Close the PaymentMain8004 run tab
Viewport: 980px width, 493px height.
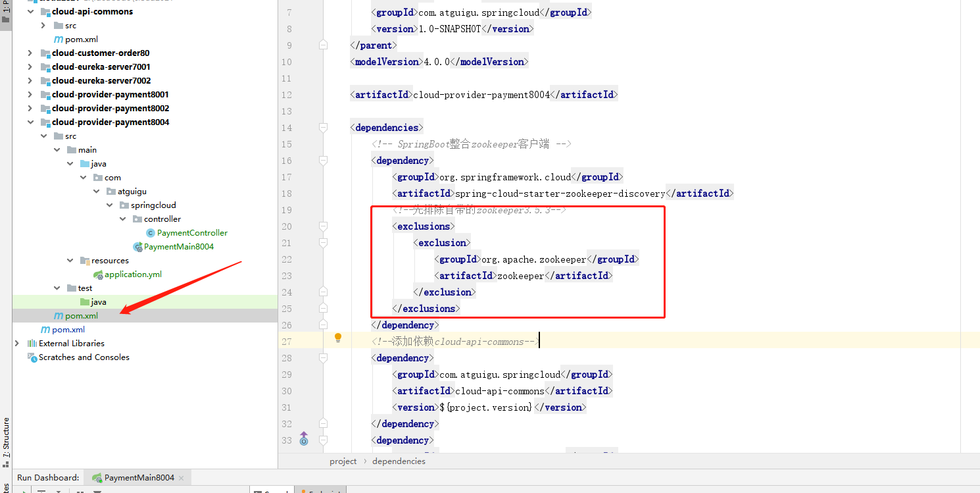coord(182,478)
